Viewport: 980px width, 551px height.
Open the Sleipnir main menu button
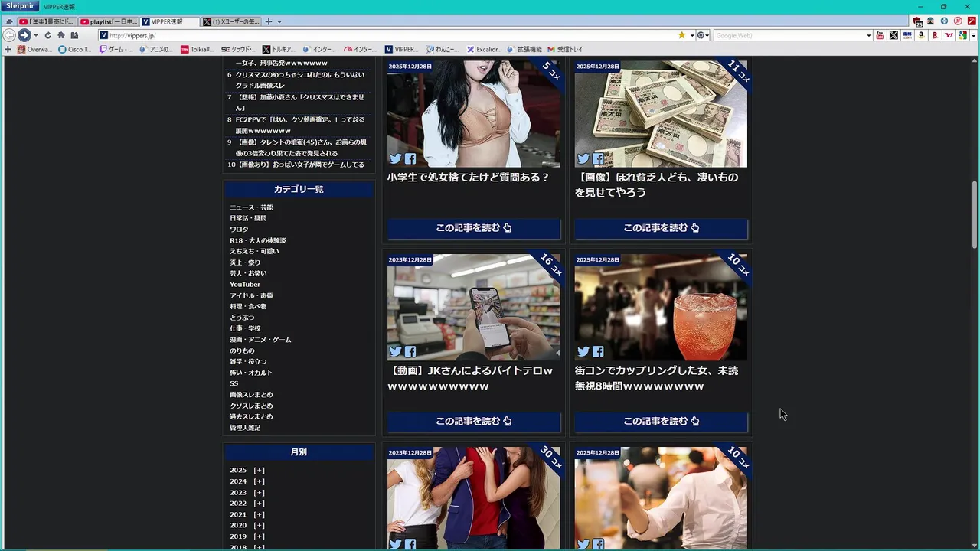click(x=18, y=6)
